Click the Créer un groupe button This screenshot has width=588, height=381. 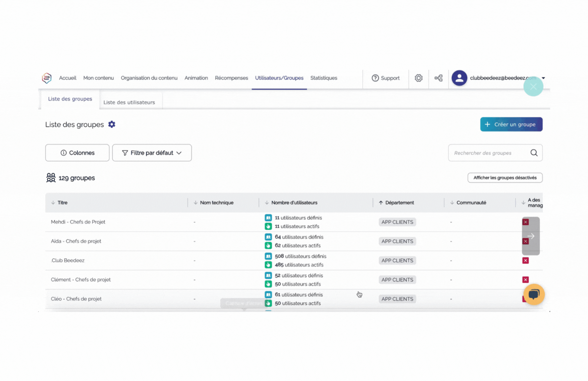[511, 125]
